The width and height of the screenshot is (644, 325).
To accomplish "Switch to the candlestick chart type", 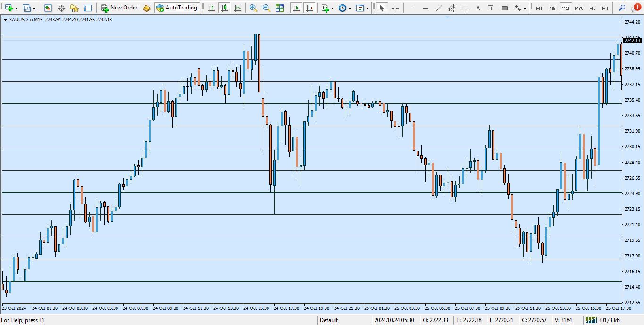I will point(225,8).
